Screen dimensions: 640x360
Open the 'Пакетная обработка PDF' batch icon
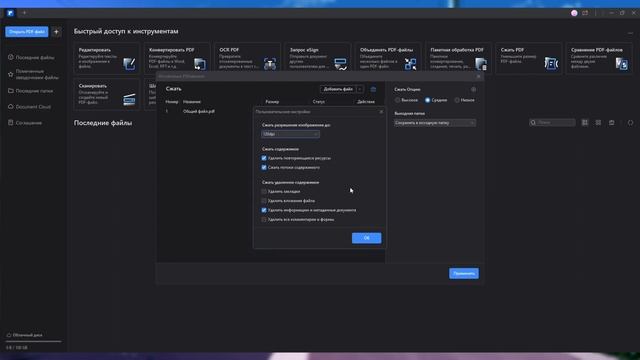(x=481, y=64)
